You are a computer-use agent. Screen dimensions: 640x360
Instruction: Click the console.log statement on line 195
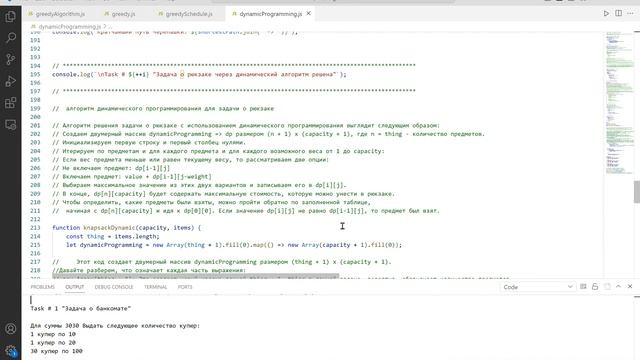199,74
